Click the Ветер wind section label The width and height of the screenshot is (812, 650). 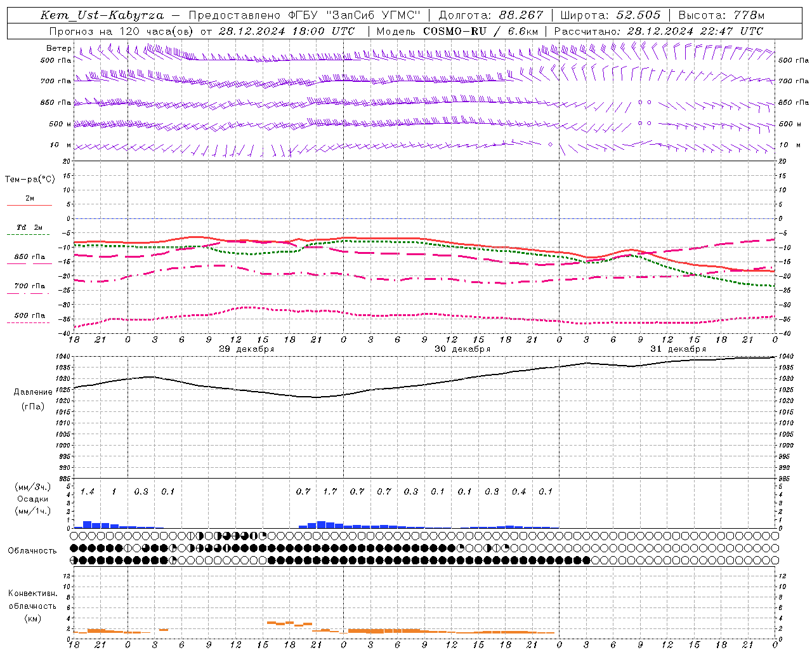tap(59, 48)
